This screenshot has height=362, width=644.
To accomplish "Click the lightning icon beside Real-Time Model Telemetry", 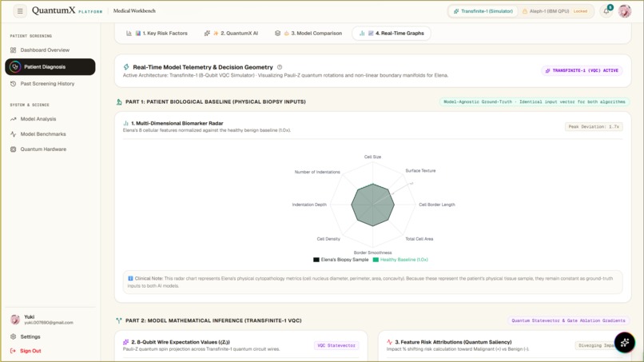I will 126,67.
